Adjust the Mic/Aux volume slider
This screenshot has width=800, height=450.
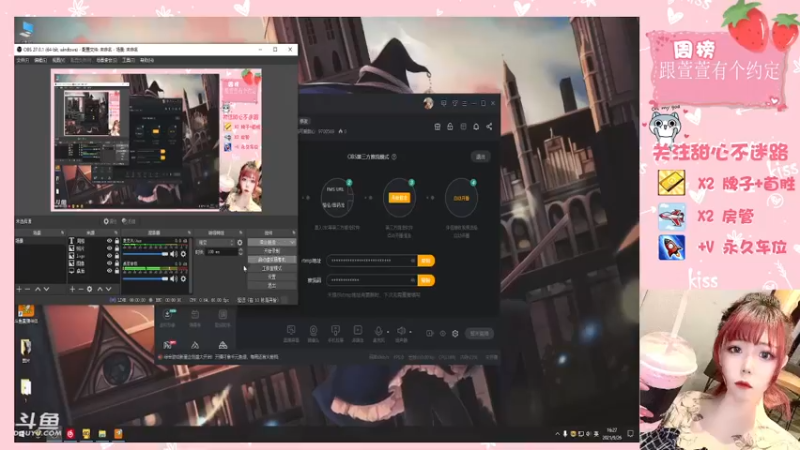click(x=145, y=254)
